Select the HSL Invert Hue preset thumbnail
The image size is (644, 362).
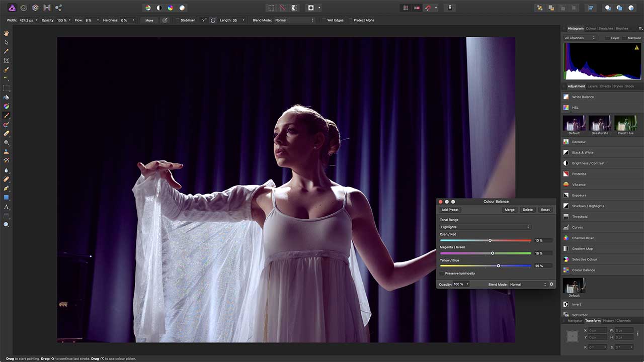coord(626,123)
